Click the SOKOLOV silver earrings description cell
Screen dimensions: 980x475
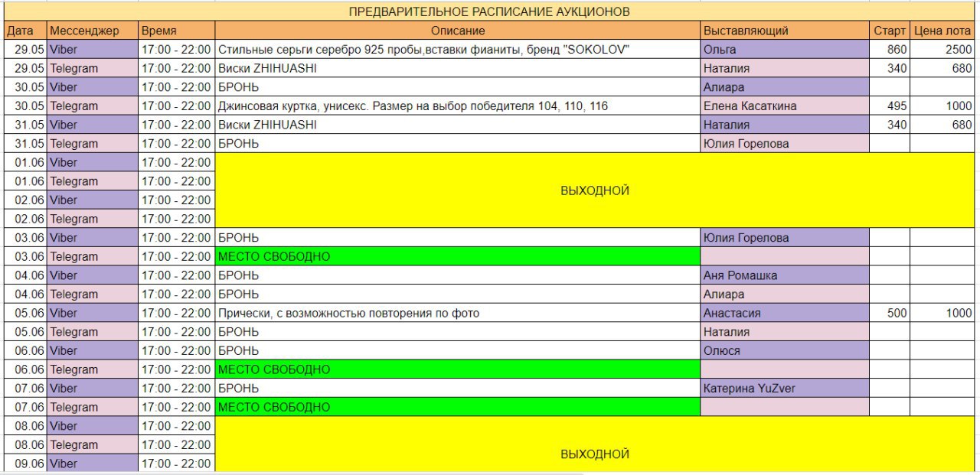458,50
